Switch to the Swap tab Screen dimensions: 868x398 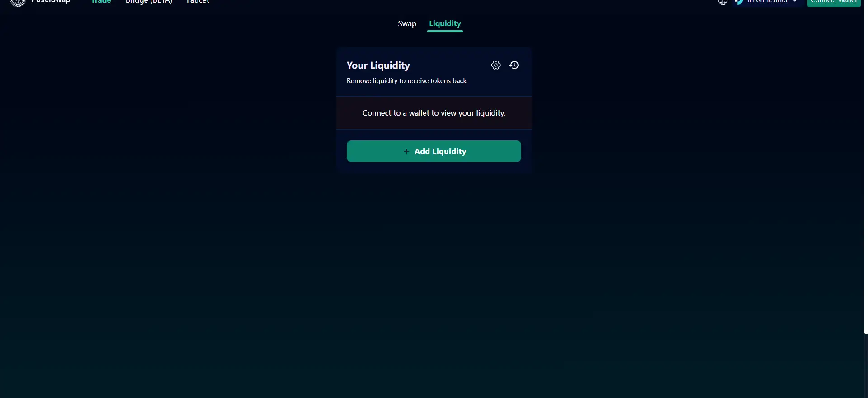(x=407, y=23)
